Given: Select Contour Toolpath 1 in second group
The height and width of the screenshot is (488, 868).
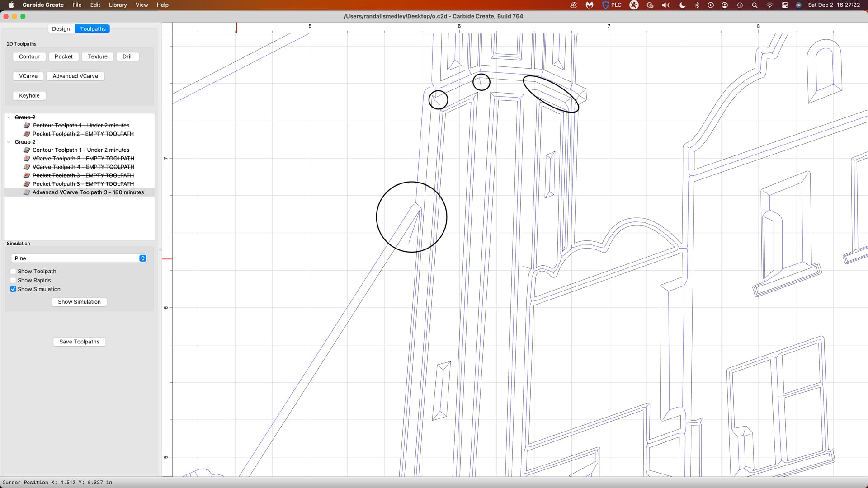Looking at the screenshot, I should click(81, 150).
